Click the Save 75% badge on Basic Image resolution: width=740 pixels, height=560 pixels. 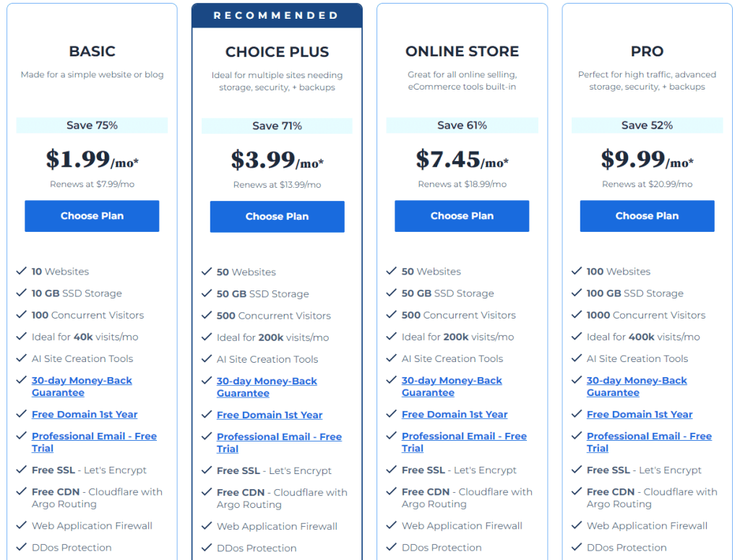(92, 126)
